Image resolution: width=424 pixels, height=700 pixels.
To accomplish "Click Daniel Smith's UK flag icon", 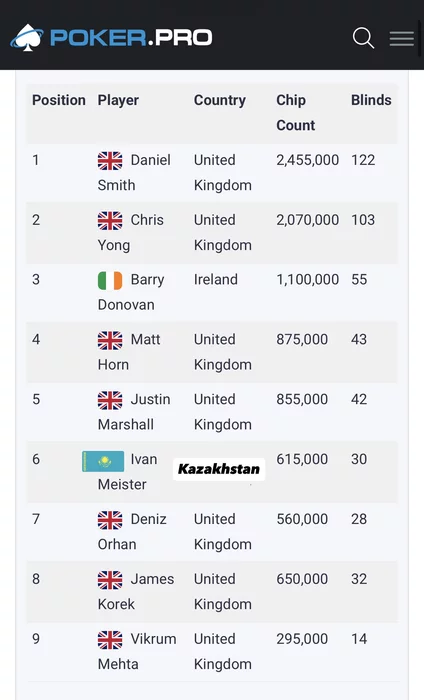I will pyautogui.click(x=110, y=161).
